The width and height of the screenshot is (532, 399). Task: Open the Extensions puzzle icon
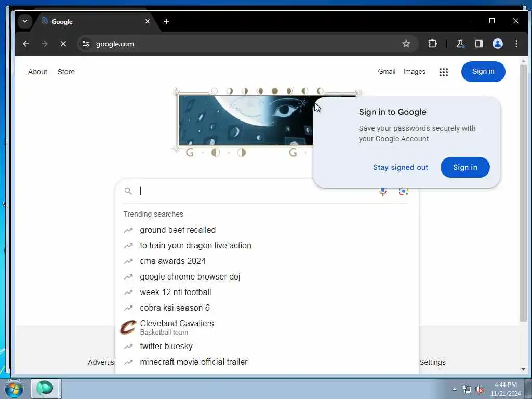pyautogui.click(x=432, y=44)
